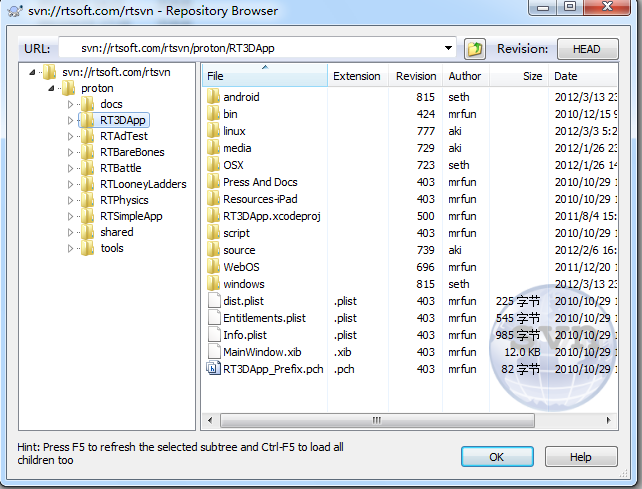Click the Resources-iPad folder icon
The width and height of the screenshot is (642, 489).
213,199
